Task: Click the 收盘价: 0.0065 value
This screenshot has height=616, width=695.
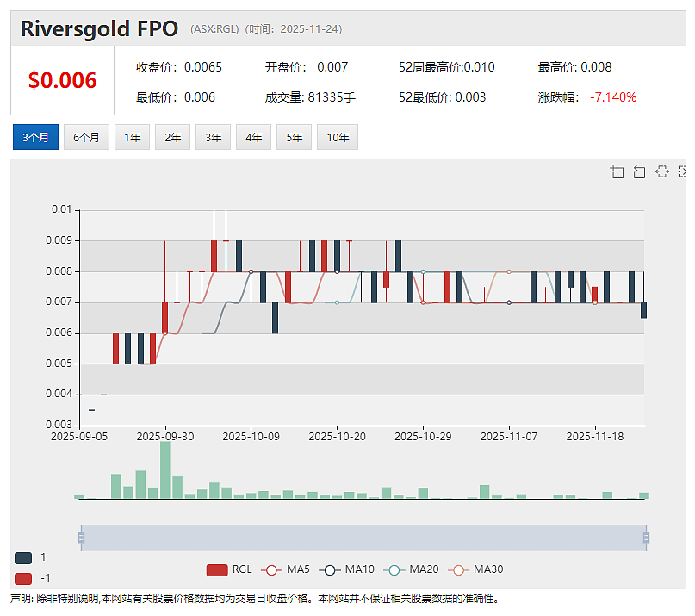Action: [179, 67]
